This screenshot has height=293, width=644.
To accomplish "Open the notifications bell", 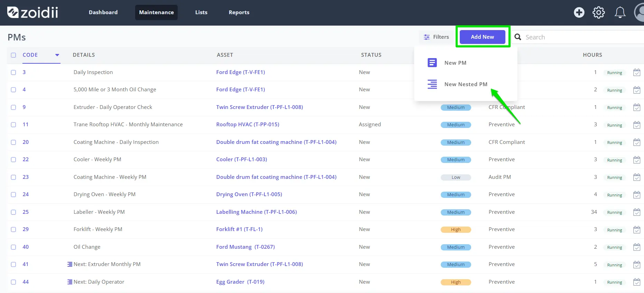I will 620,12.
